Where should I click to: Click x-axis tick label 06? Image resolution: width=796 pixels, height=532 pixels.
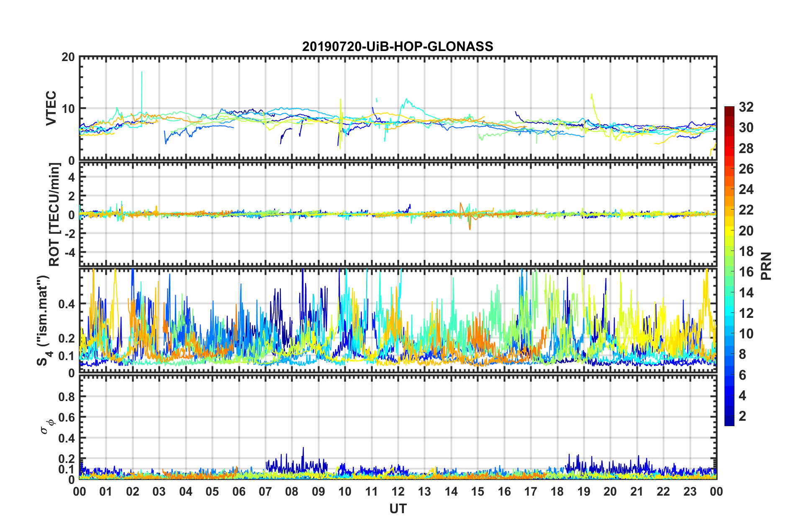(239, 491)
